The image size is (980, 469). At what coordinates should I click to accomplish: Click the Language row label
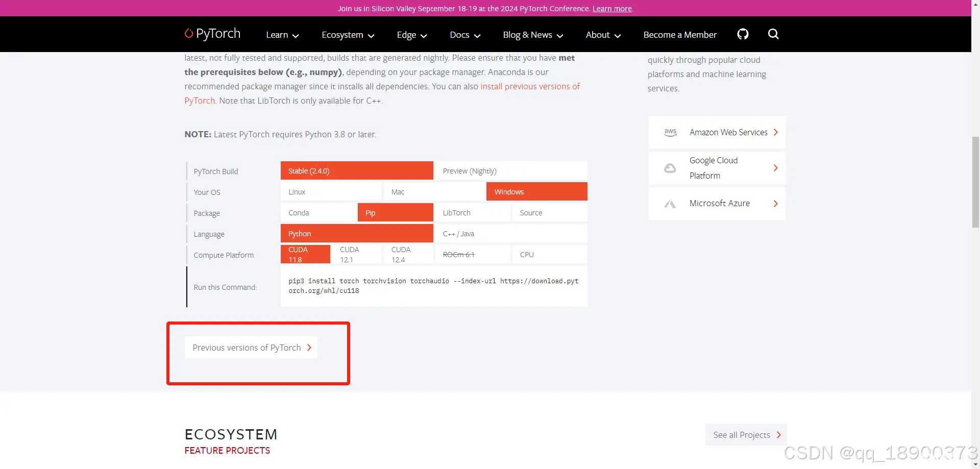point(209,234)
